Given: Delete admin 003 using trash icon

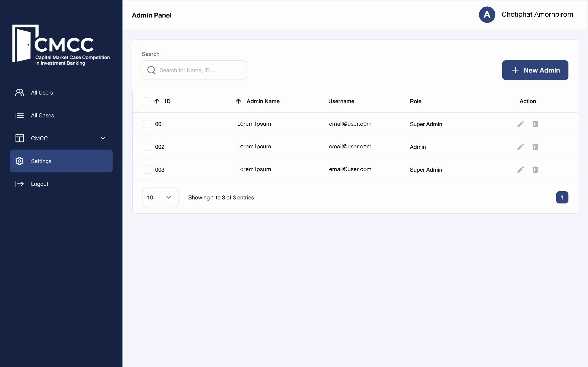Looking at the screenshot, I should coord(535,170).
